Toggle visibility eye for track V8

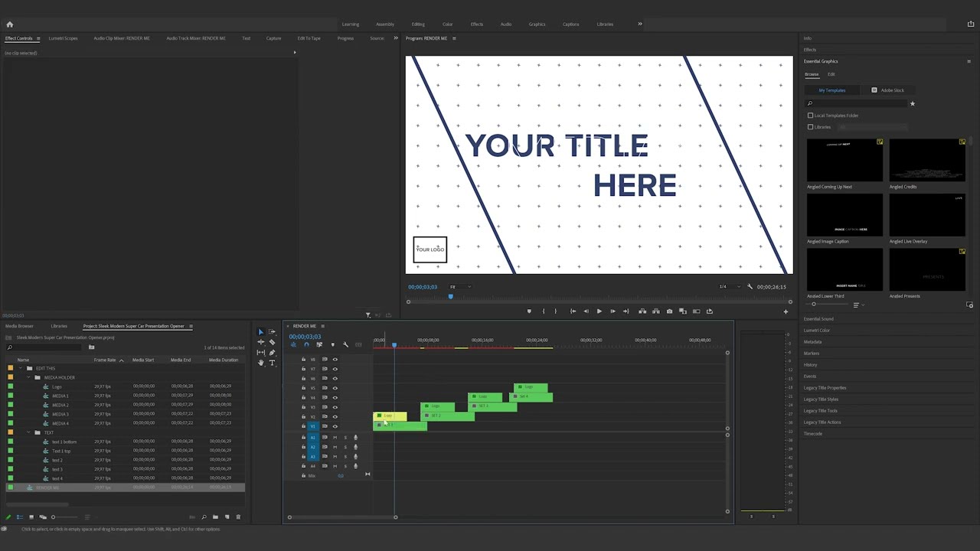tap(335, 359)
